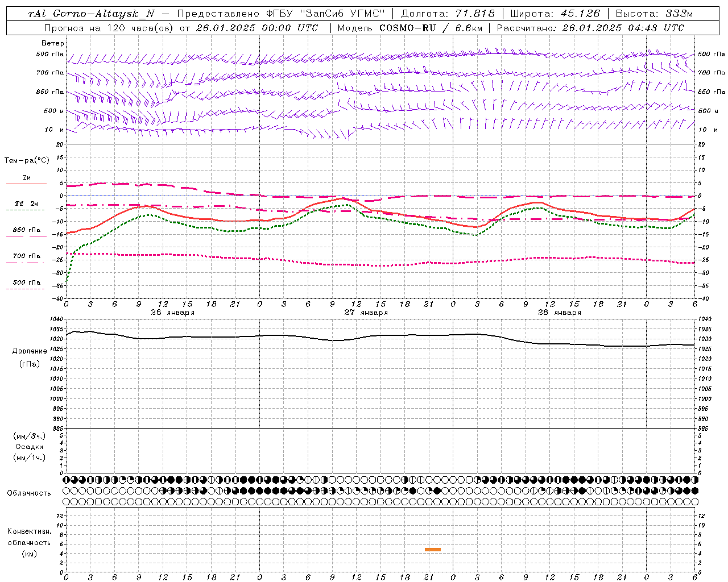Click the Рассчитано: 26.01.2025 04:43 UTC timestamp
The height and width of the screenshot is (582, 728).
(590, 28)
